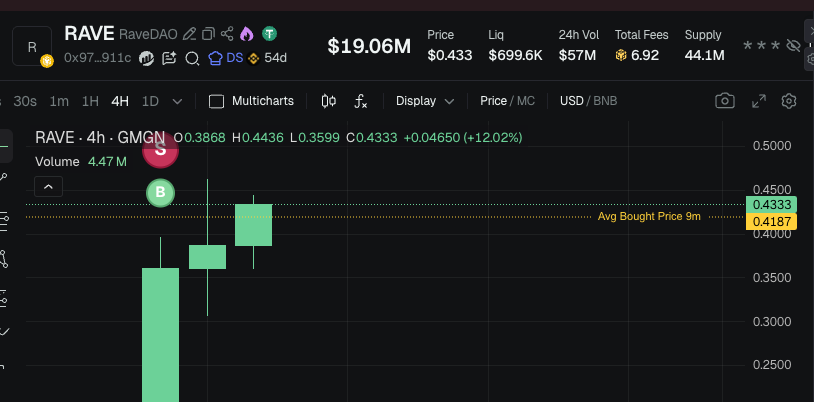Set currency to USD
814x402 pixels.
click(x=572, y=101)
